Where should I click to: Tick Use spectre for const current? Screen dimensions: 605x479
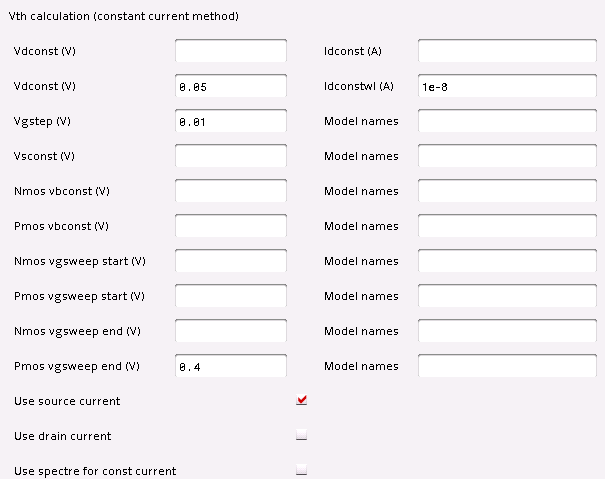pyautogui.click(x=302, y=471)
